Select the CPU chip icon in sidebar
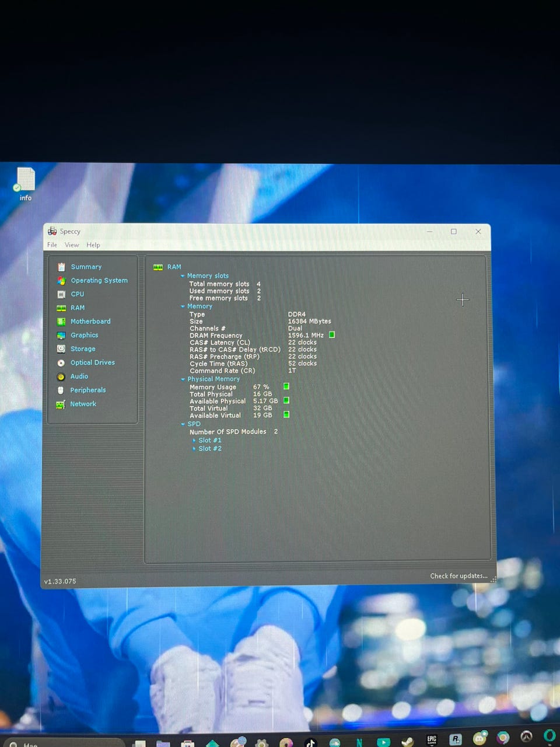 [61, 294]
